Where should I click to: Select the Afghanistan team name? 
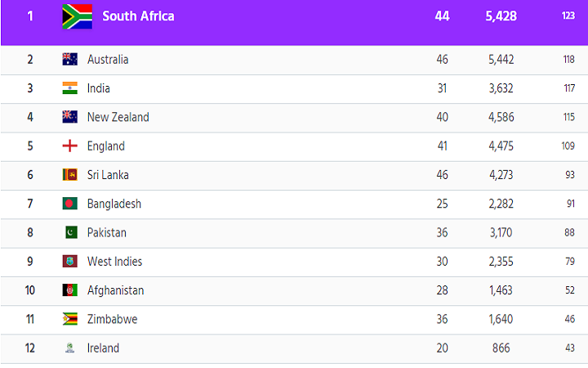[x=115, y=290]
